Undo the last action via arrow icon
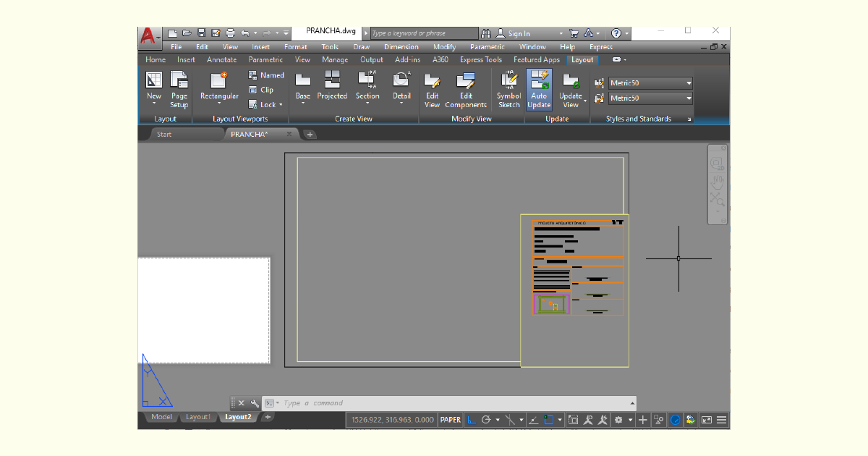The image size is (868, 456). [x=244, y=33]
